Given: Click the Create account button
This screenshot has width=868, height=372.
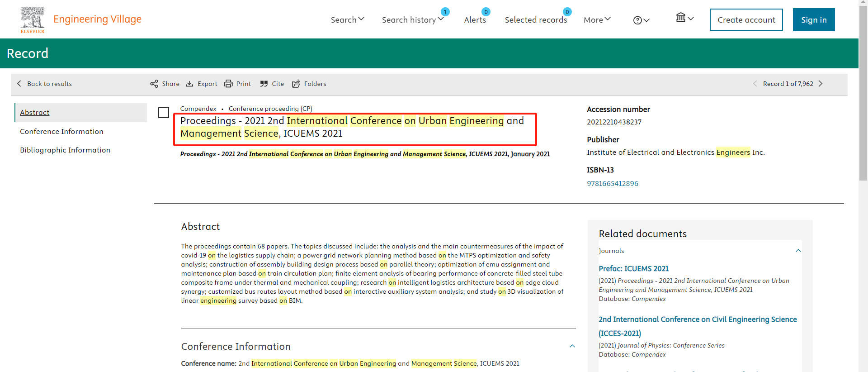Looking at the screenshot, I should click(746, 19).
